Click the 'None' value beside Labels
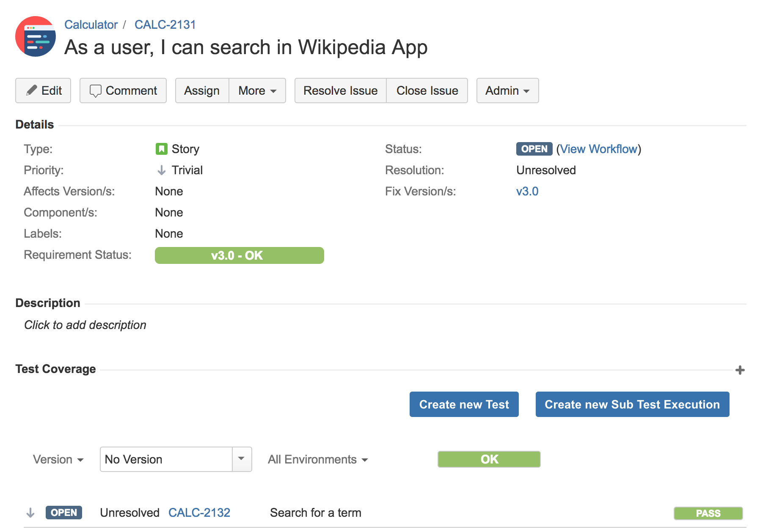 click(x=169, y=233)
